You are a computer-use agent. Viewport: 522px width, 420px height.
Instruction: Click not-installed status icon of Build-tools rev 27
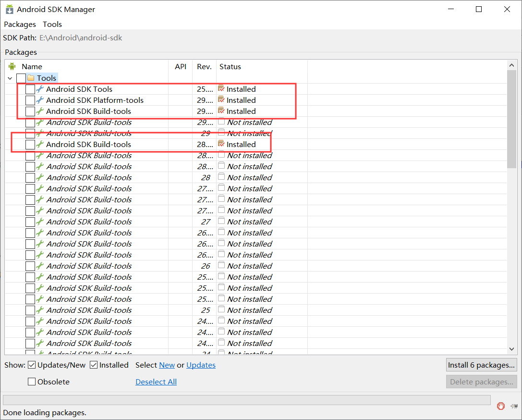(221, 221)
